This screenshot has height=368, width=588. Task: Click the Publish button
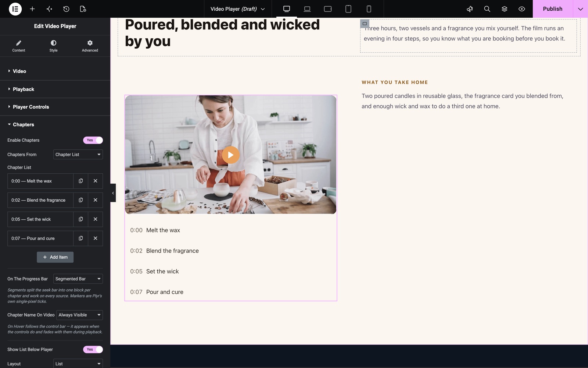tap(553, 9)
